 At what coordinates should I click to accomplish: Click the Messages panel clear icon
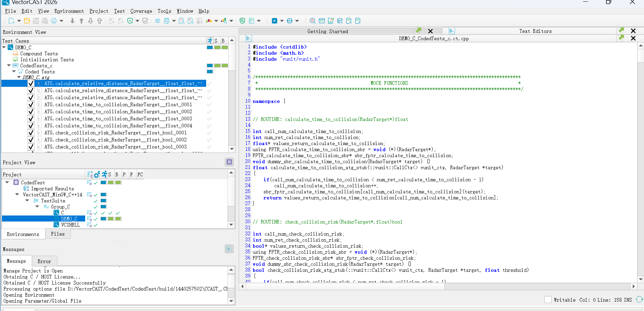click(229, 249)
